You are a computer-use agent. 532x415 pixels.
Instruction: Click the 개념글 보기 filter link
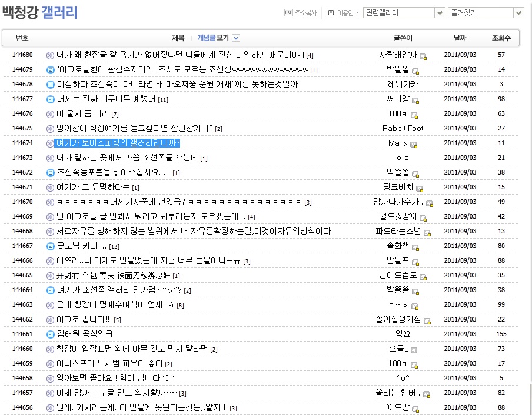click(x=213, y=38)
